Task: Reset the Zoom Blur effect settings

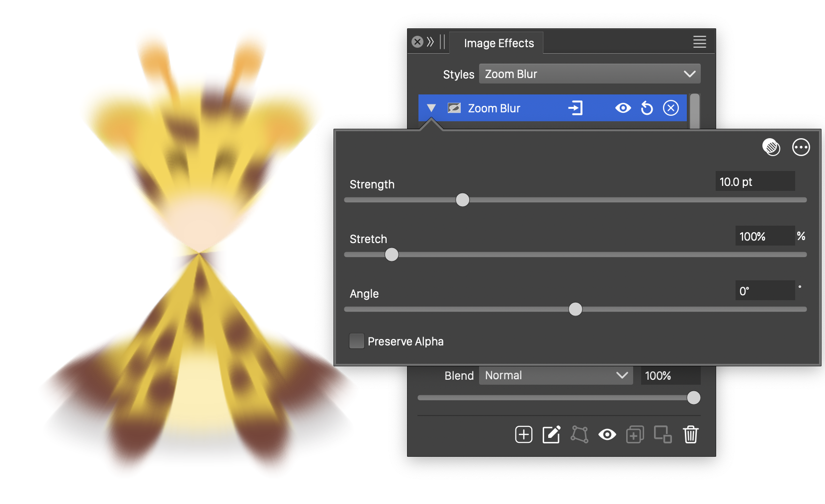Action: tap(647, 108)
